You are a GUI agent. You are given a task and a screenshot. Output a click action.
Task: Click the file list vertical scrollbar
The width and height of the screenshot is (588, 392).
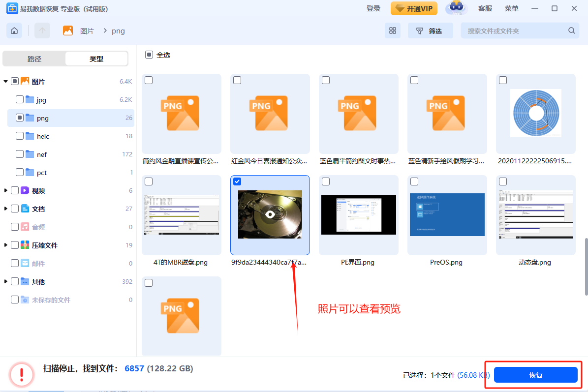click(586, 267)
